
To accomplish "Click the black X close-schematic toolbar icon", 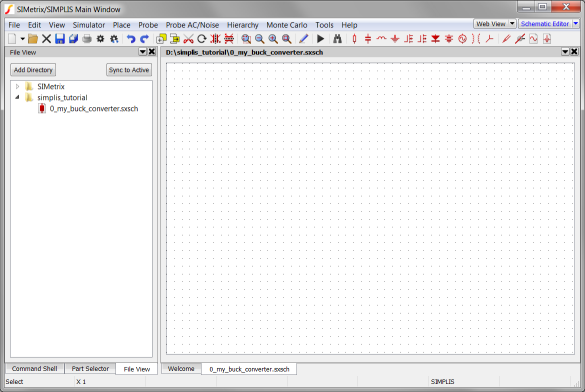I will pyautogui.click(x=46, y=39).
